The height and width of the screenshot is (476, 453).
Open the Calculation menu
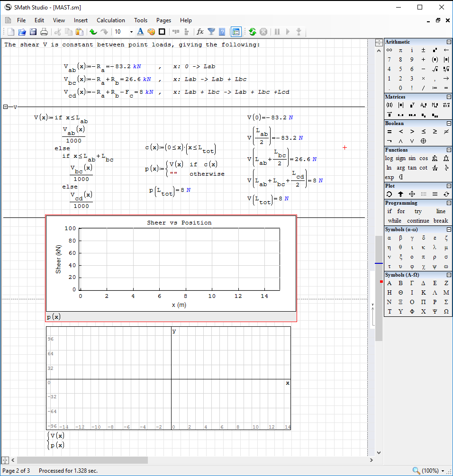(x=110, y=20)
